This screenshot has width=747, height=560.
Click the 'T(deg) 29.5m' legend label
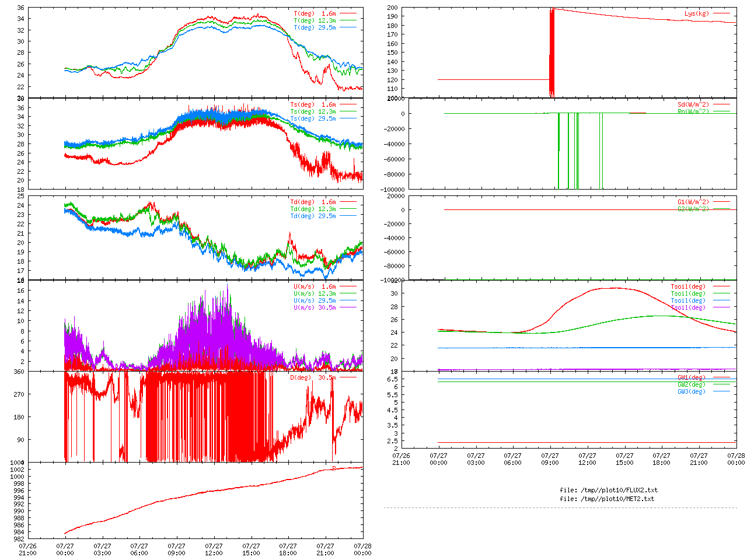315,27
